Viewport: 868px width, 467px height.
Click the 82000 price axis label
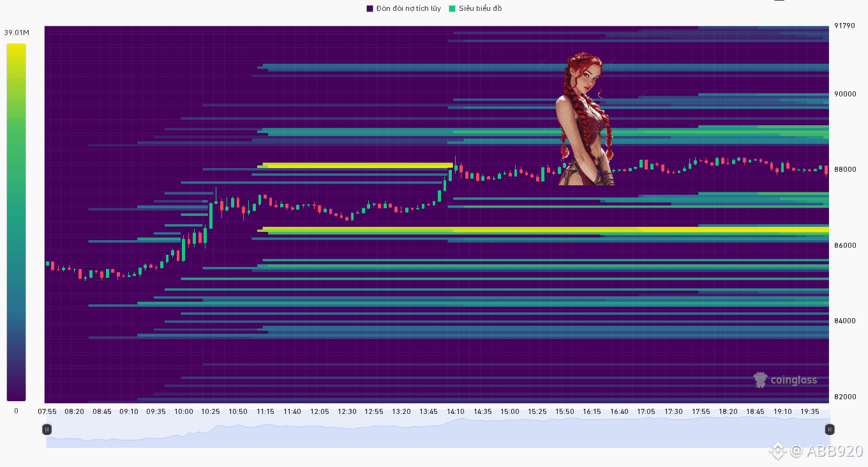tap(844, 397)
